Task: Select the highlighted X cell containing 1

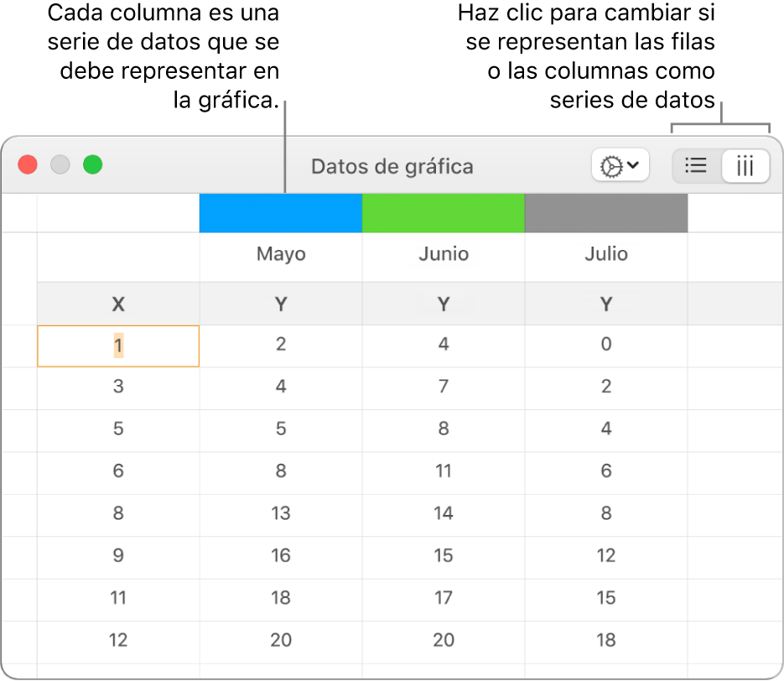Action: point(118,345)
